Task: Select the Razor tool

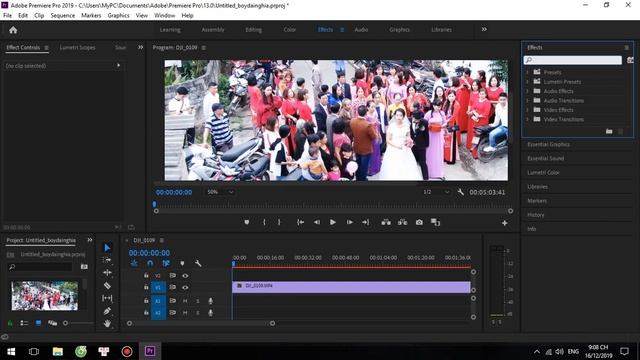Action: (107, 286)
